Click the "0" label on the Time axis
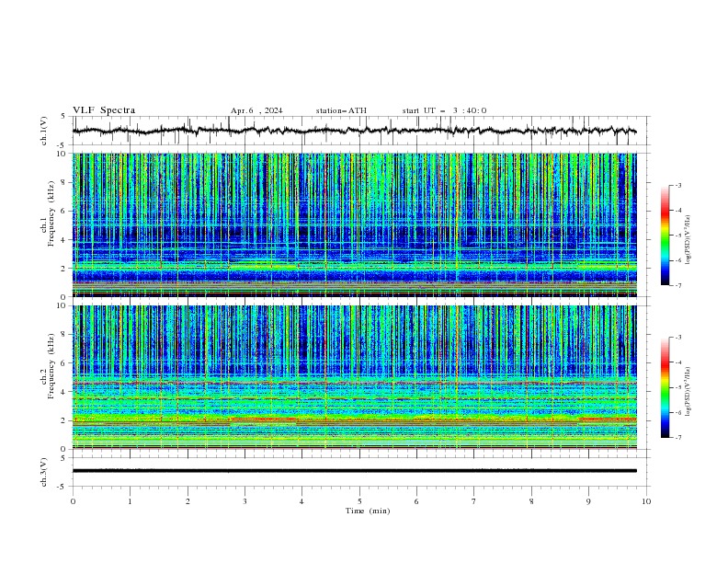The image size is (728, 563). tap(73, 501)
